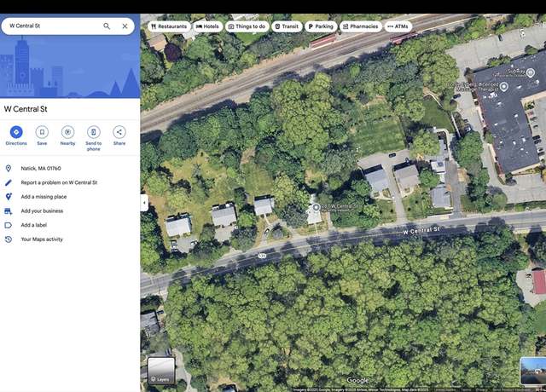Screen dimensions: 546x392
Task: Click the Natick, MA 01760 address row
Action: click(x=70, y=169)
